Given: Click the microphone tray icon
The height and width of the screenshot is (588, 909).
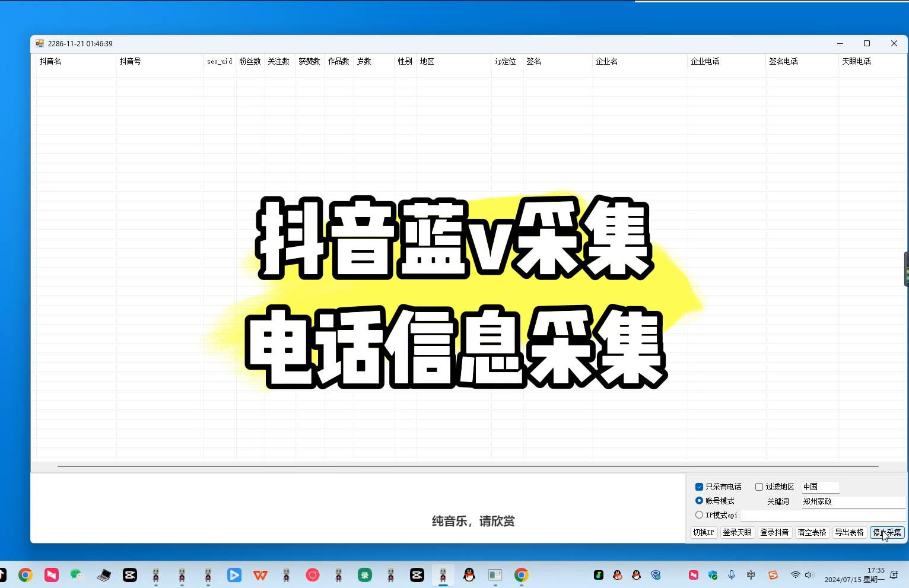Looking at the screenshot, I should [x=732, y=575].
